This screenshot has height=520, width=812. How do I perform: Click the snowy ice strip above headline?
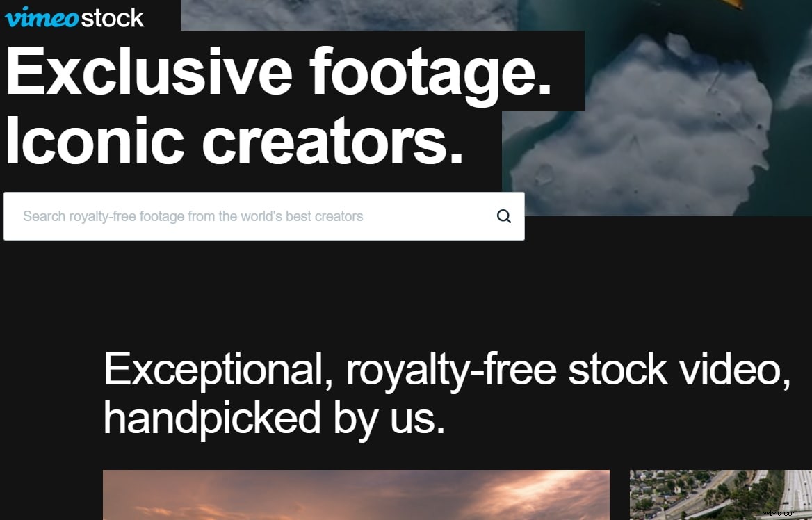(x=348, y=15)
